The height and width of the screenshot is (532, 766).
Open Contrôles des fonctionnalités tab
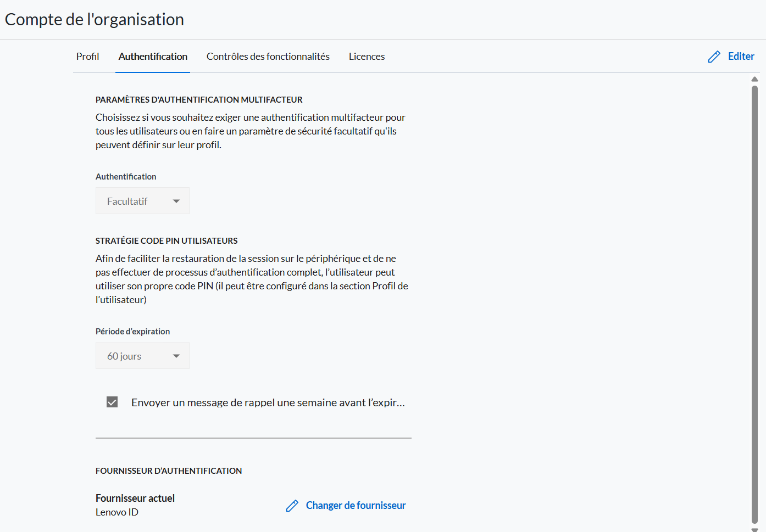(x=268, y=57)
